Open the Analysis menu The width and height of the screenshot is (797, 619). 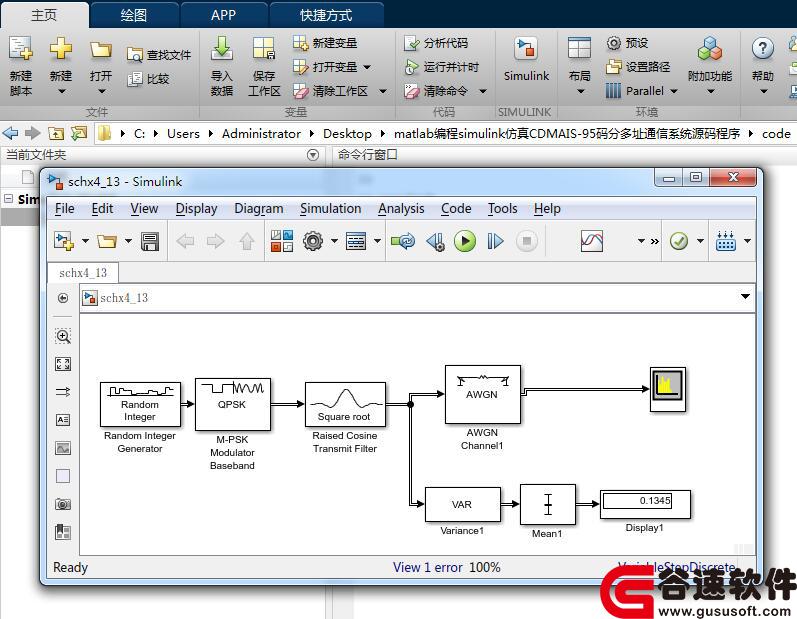401,208
